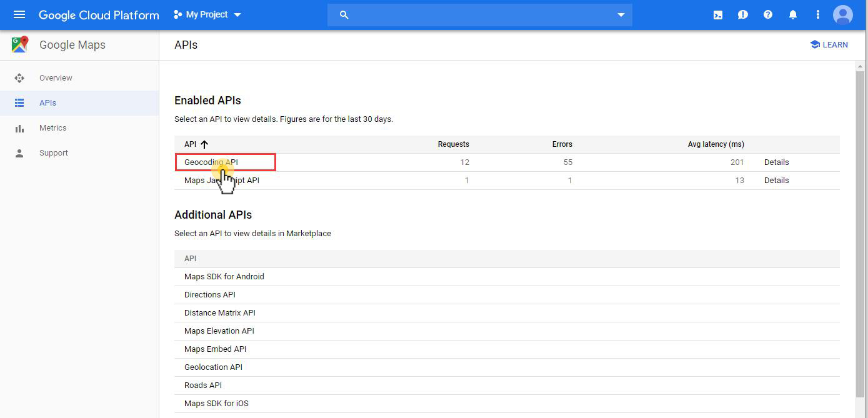Click the Overview sidebar icon
Screen dimensions: 868x418
pyautogui.click(x=19, y=78)
